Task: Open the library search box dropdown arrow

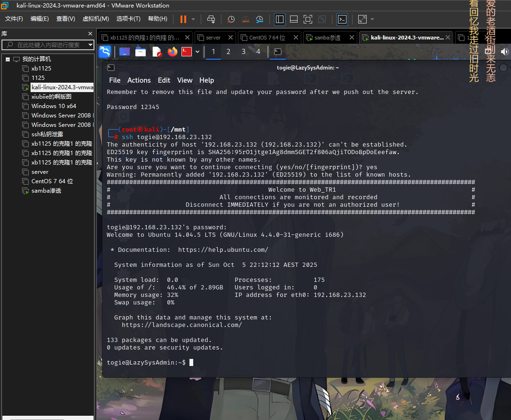Action: [90, 45]
